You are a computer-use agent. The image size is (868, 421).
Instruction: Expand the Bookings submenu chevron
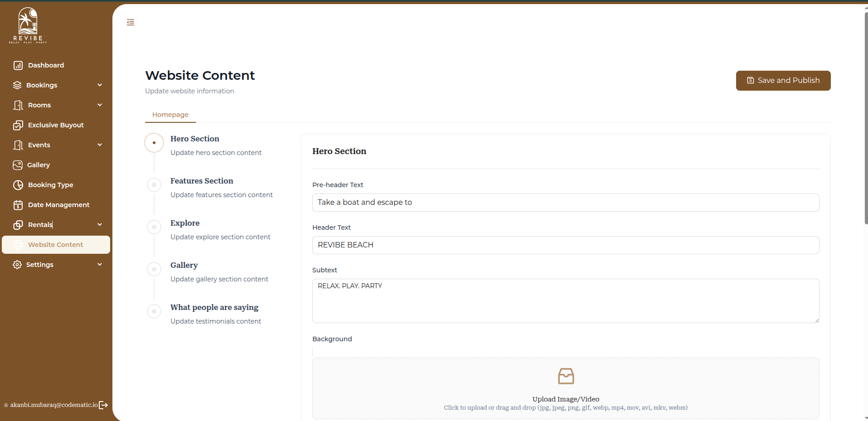click(x=100, y=85)
